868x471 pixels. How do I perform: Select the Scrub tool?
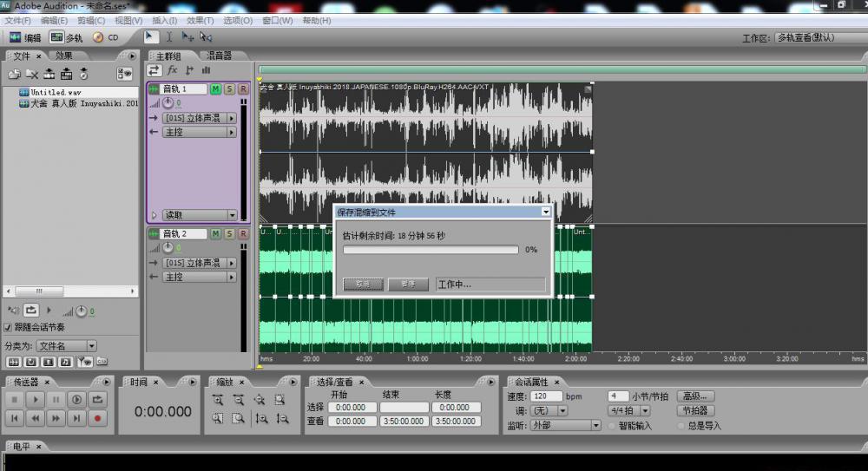(x=206, y=37)
